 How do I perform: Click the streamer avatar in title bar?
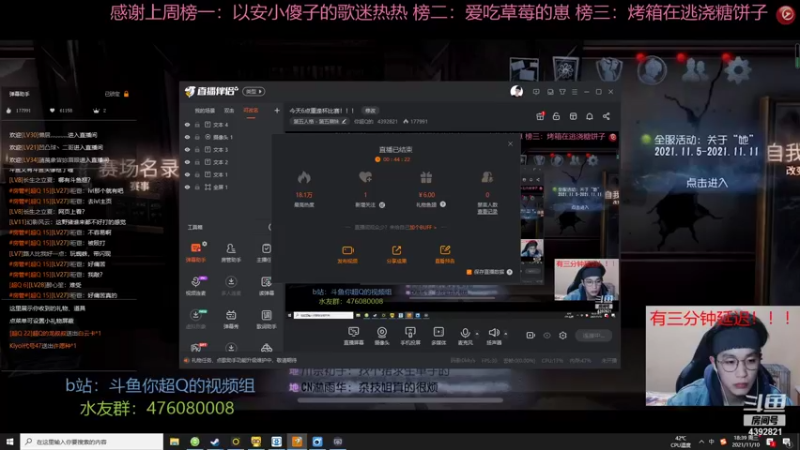516,91
